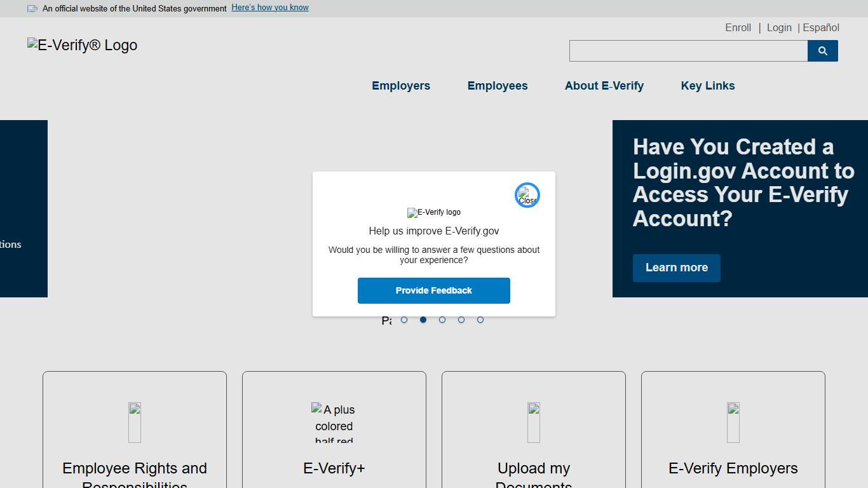Expand the Here's how you know banner
868x488 pixels.
pos(269,7)
